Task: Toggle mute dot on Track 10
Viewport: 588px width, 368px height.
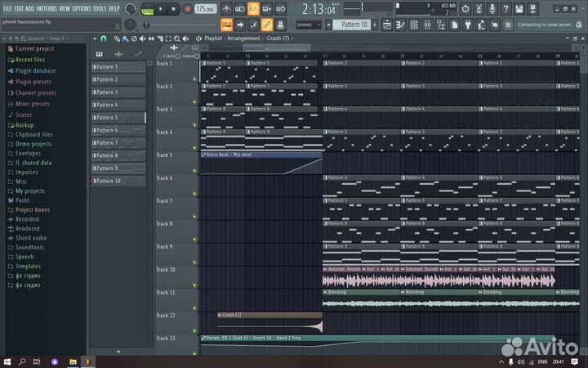Action: (194, 285)
